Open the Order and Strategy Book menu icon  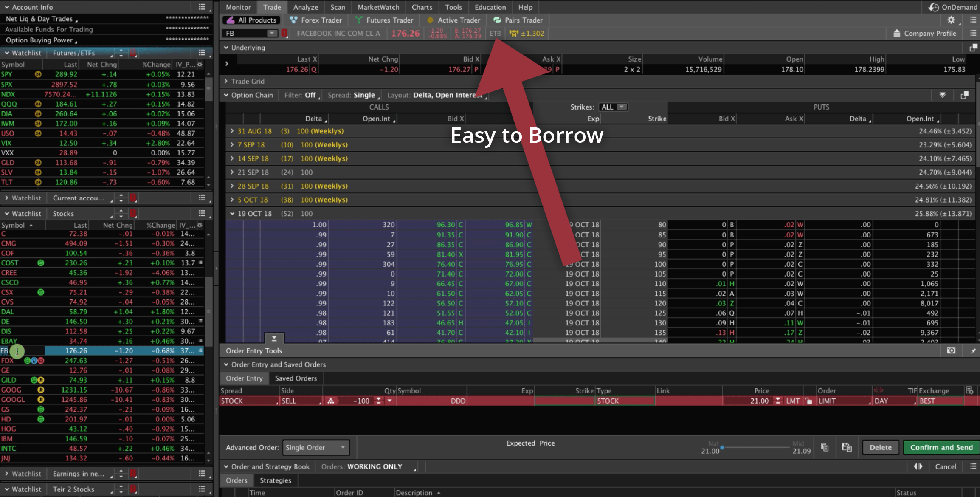(973, 466)
